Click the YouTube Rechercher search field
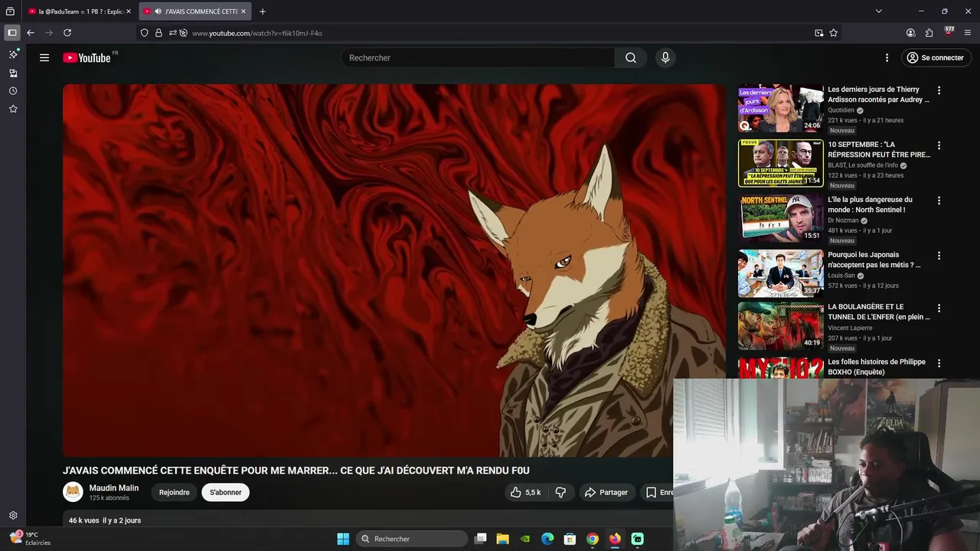Viewport: 980px width, 551px height. point(478,57)
